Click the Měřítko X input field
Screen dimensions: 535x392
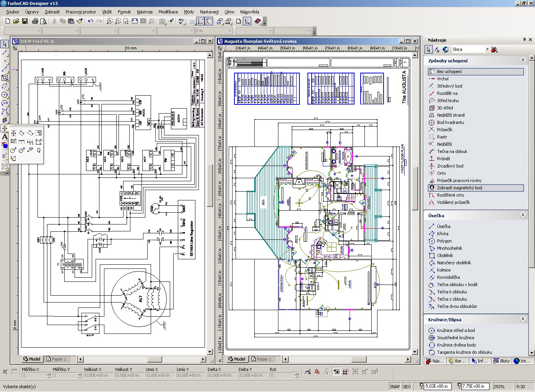click(36, 376)
